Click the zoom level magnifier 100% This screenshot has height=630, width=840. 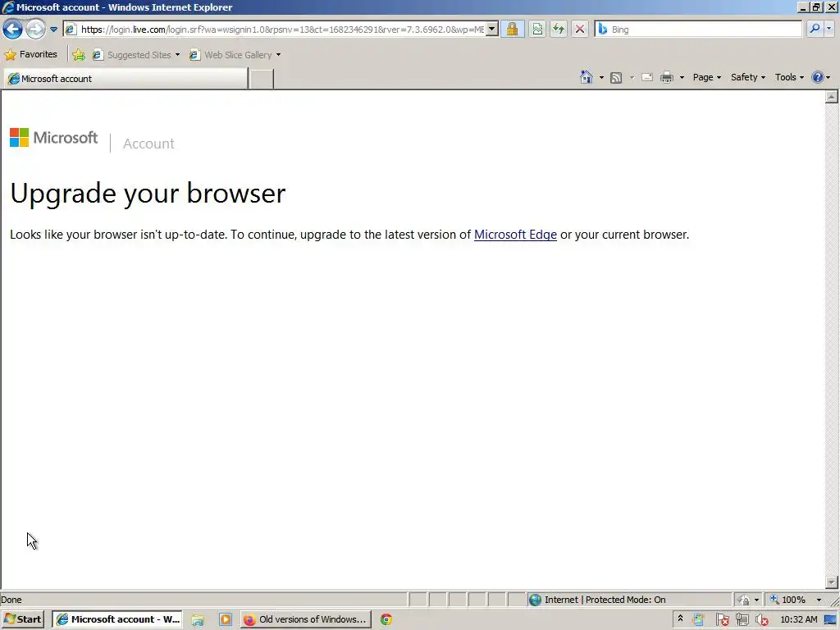pos(787,600)
